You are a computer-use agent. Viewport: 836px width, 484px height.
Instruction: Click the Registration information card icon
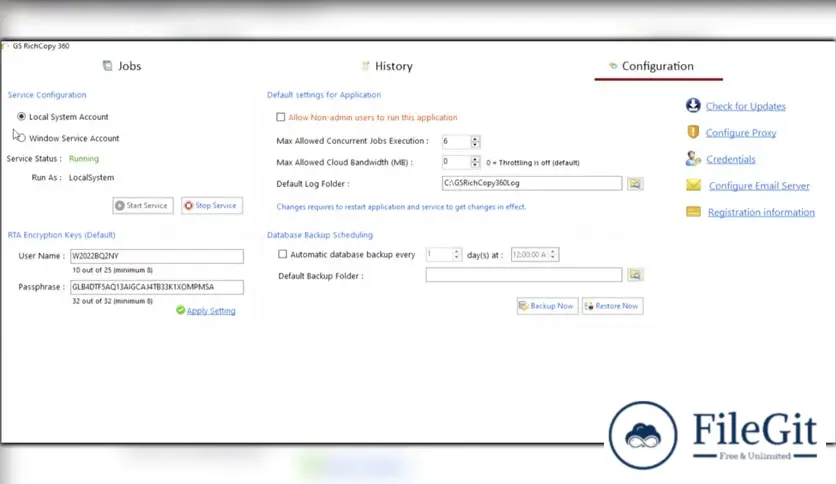(693, 212)
